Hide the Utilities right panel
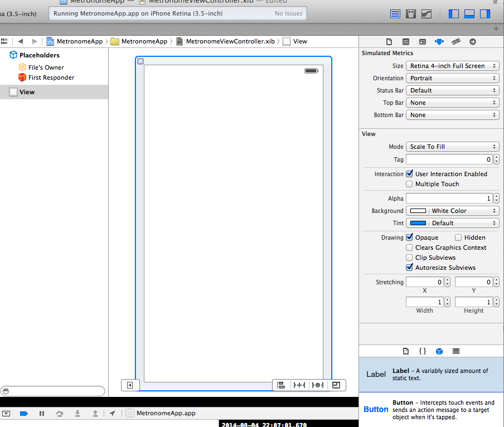This screenshot has width=504, height=427. pos(484,14)
